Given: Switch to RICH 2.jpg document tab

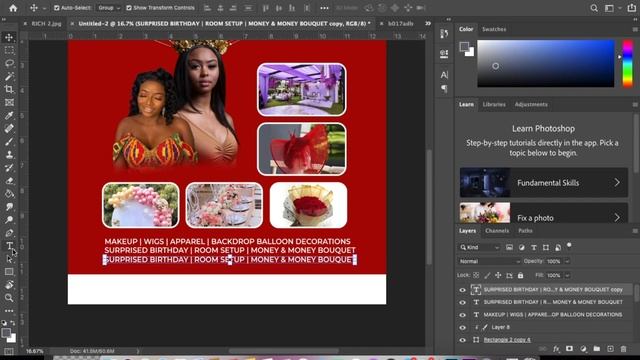Looking at the screenshot, I should click(46, 24).
